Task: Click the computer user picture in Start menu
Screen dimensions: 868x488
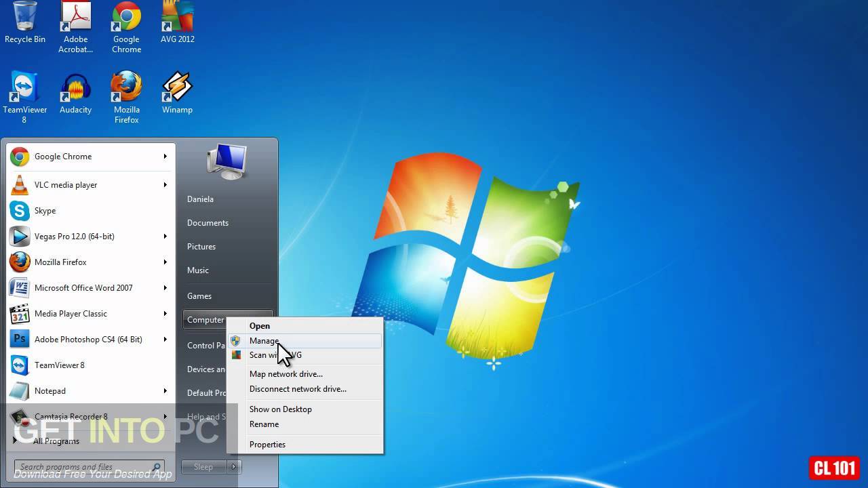Action: [227, 161]
